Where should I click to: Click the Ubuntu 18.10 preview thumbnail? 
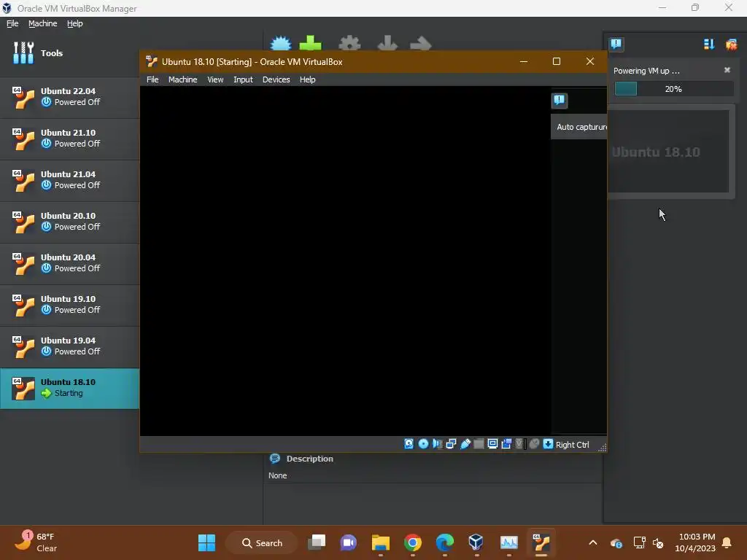click(668, 152)
